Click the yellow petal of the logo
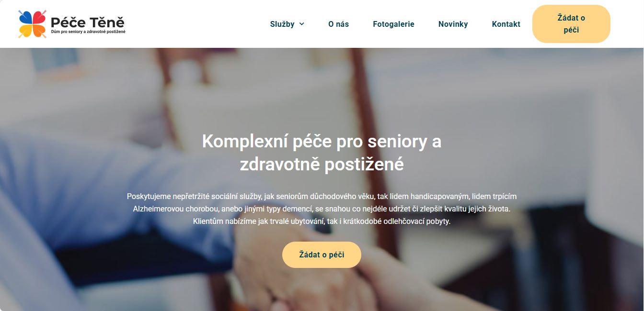Viewport: 644px width, 311px height. (25, 31)
